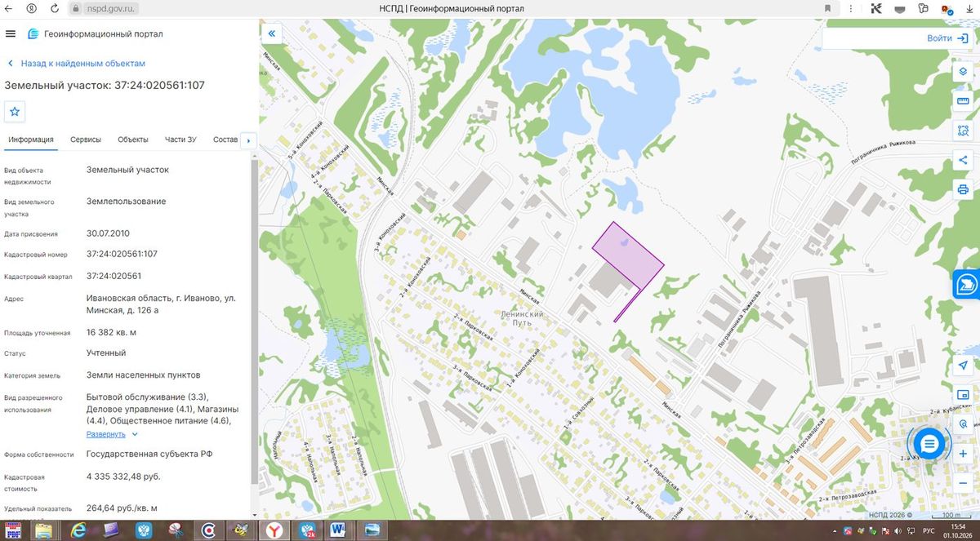This screenshot has height=541, width=980.
Task: Open Word from the taskbar
Action: click(x=338, y=530)
